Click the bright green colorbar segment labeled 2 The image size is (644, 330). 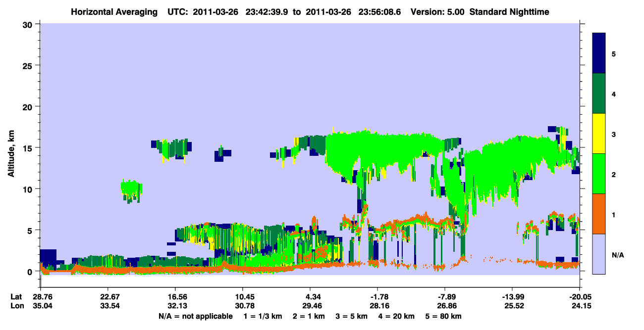(x=599, y=173)
